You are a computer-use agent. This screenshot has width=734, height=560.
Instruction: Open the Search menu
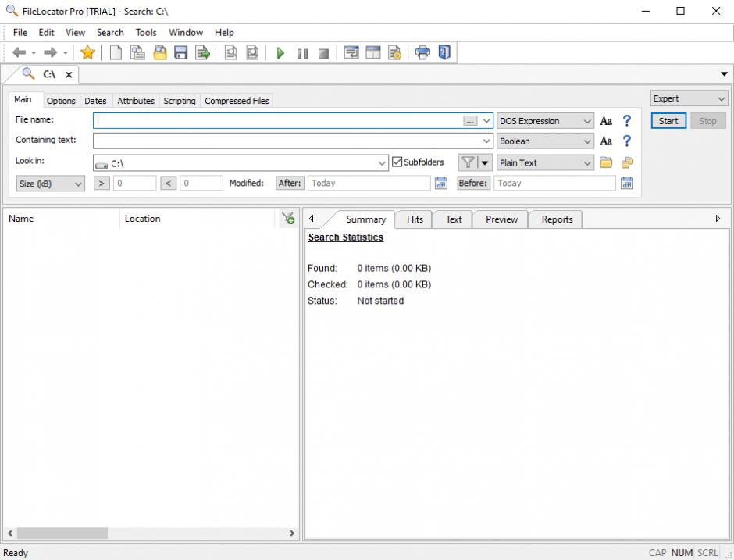pos(110,32)
